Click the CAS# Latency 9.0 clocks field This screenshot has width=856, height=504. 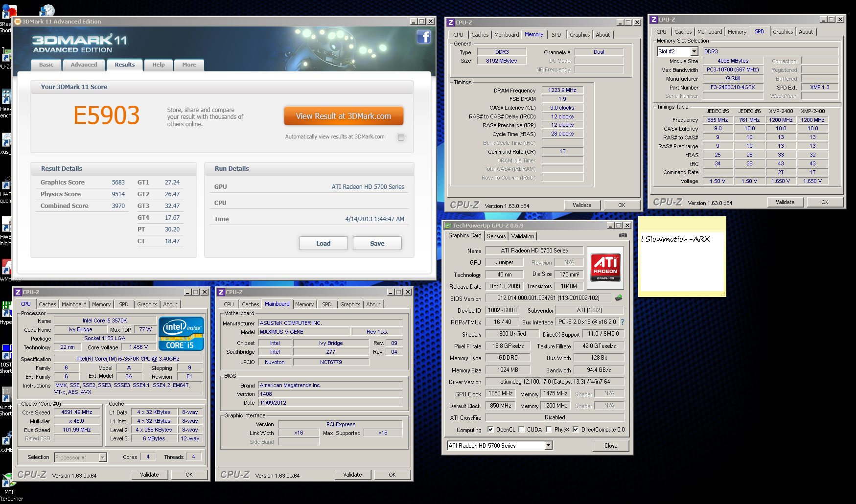562,108
